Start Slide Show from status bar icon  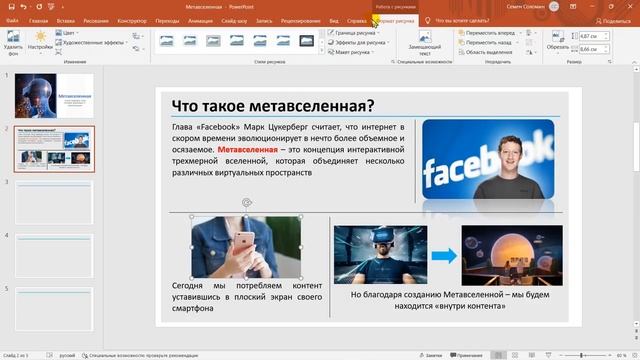pyautogui.click(x=548, y=356)
